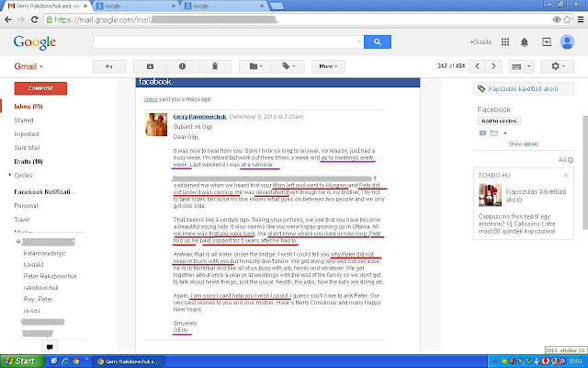
Task: Open the account profile avatar
Action: 567,42
